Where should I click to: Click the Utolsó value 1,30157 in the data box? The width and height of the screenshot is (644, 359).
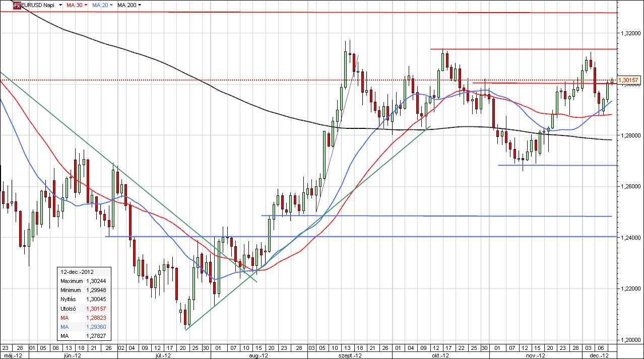[x=96, y=308]
